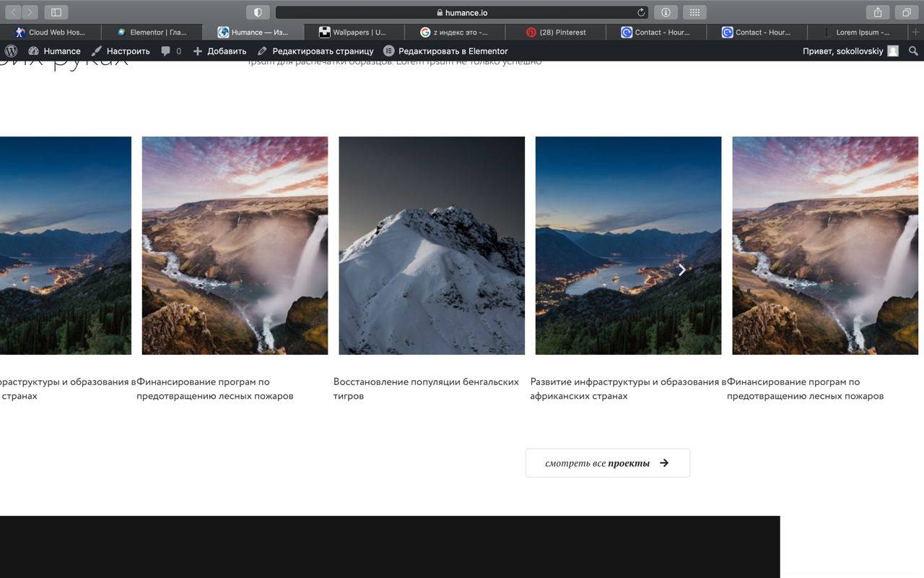This screenshot has width=924, height=578.
Task: Open Humance site dashboard link
Action: pos(54,51)
